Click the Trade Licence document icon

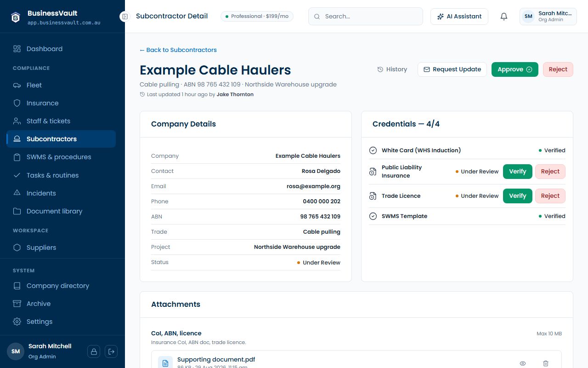(373, 196)
